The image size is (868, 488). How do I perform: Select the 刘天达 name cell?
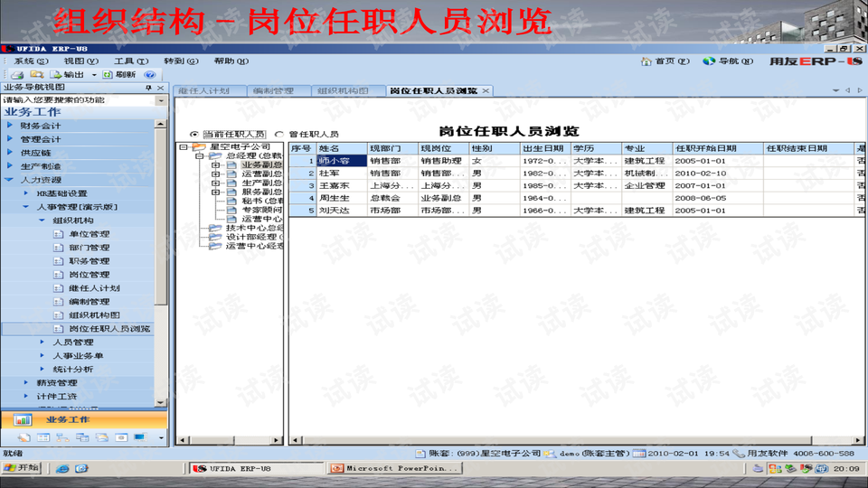342,211
